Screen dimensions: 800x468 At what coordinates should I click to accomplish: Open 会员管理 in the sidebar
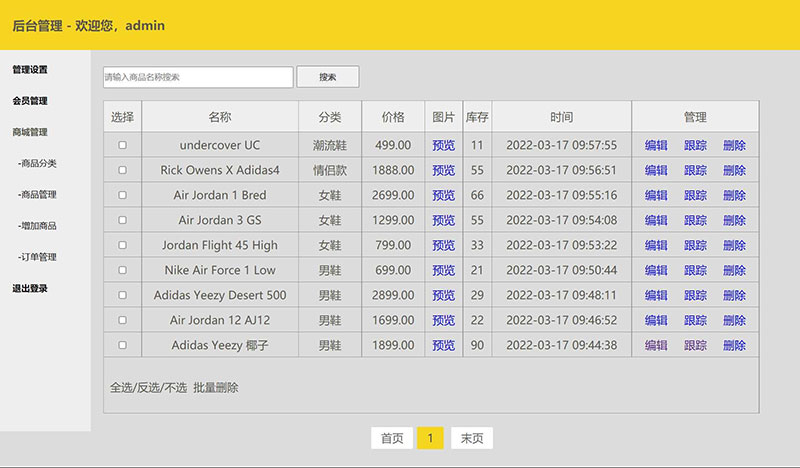coord(30,101)
